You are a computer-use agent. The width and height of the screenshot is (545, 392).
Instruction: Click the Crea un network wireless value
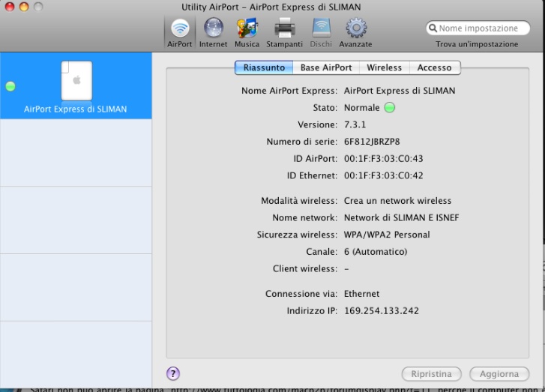pyautogui.click(x=397, y=201)
